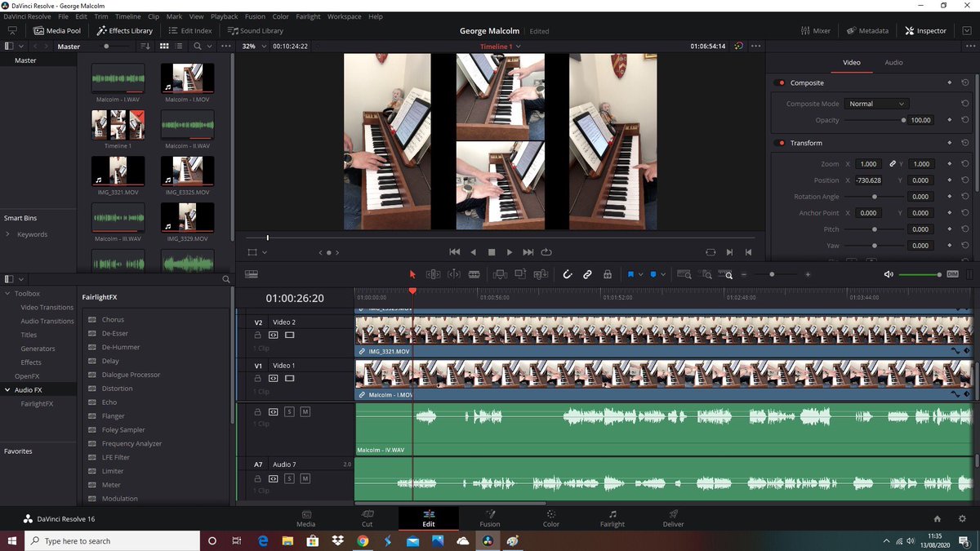Select the Blade Edit Mode tool
Viewport: 980px width, 551px height.
click(474, 275)
